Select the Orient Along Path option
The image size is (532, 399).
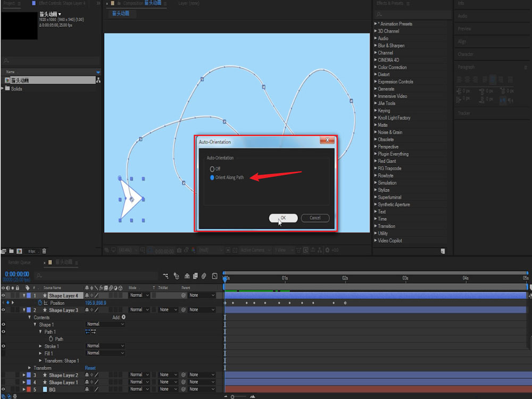[212, 178]
